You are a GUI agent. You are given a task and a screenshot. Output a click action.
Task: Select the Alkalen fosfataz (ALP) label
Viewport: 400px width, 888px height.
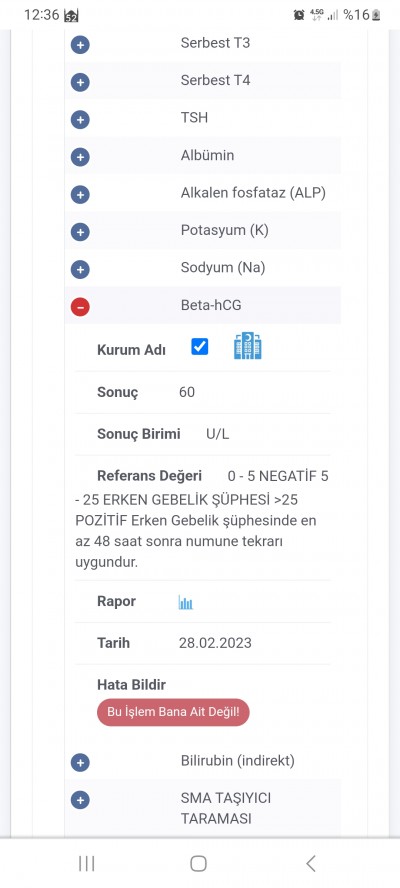coord(253,193)
